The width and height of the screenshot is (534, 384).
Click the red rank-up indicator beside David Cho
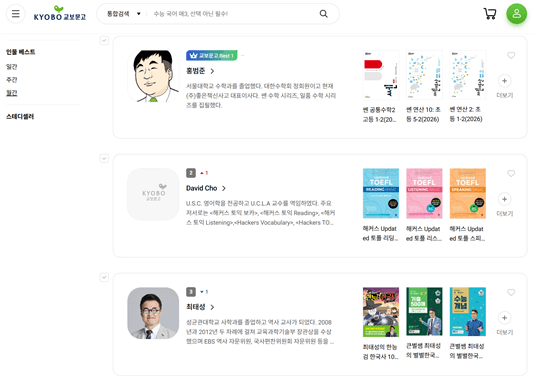click(204, 173)
